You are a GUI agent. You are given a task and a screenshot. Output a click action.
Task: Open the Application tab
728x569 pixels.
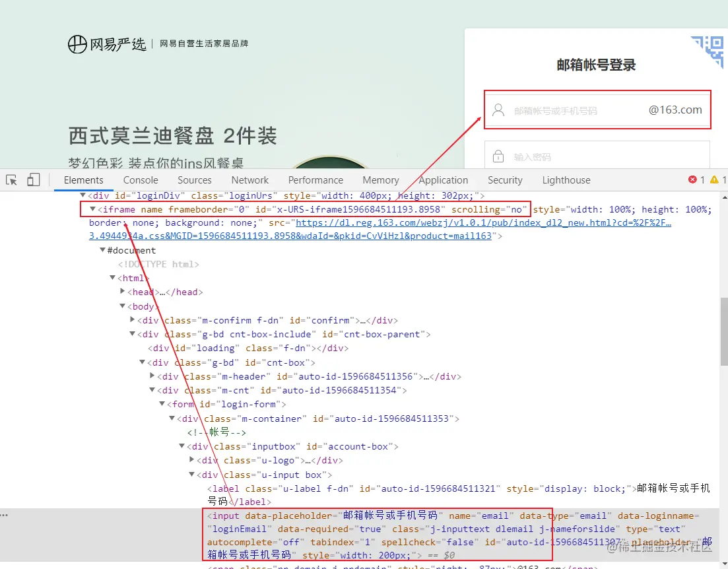444,180
